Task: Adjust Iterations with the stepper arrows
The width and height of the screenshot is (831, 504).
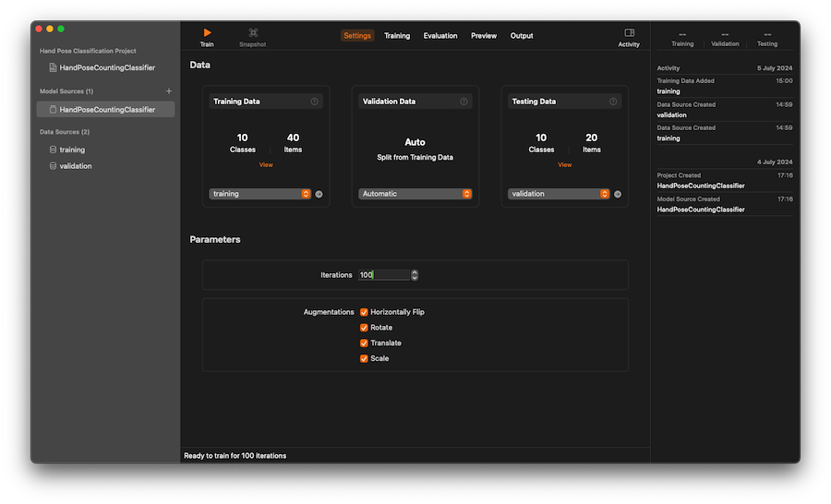Action: click(x=415, y=275)
